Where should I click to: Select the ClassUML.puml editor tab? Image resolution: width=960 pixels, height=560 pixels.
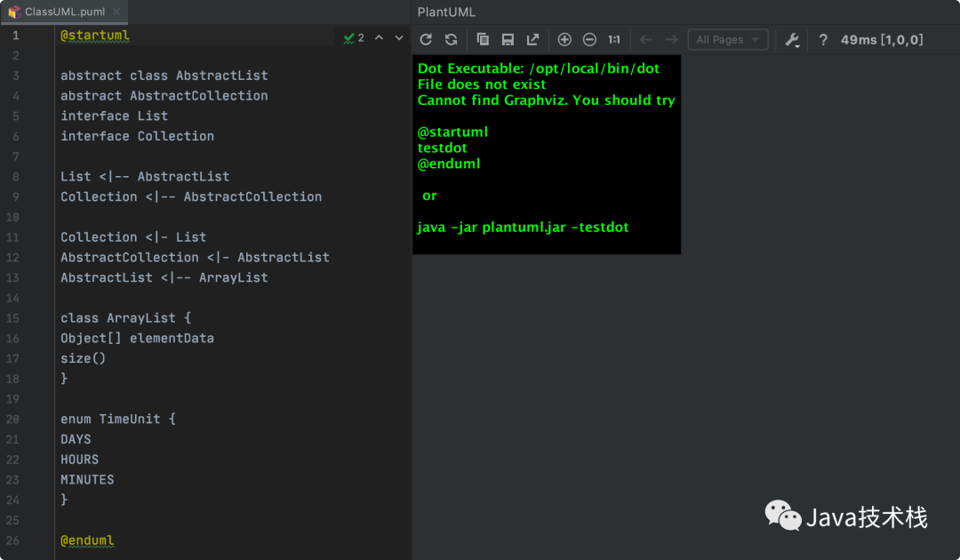64,12
